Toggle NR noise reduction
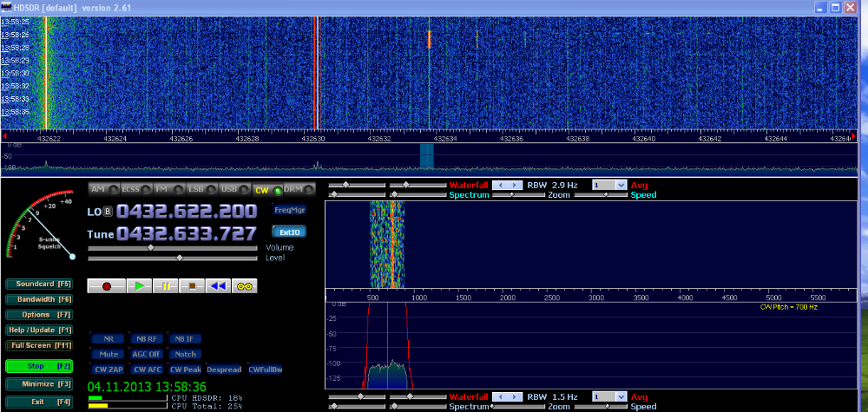Viewport: 868px width, 412px height. coord(108,339)
